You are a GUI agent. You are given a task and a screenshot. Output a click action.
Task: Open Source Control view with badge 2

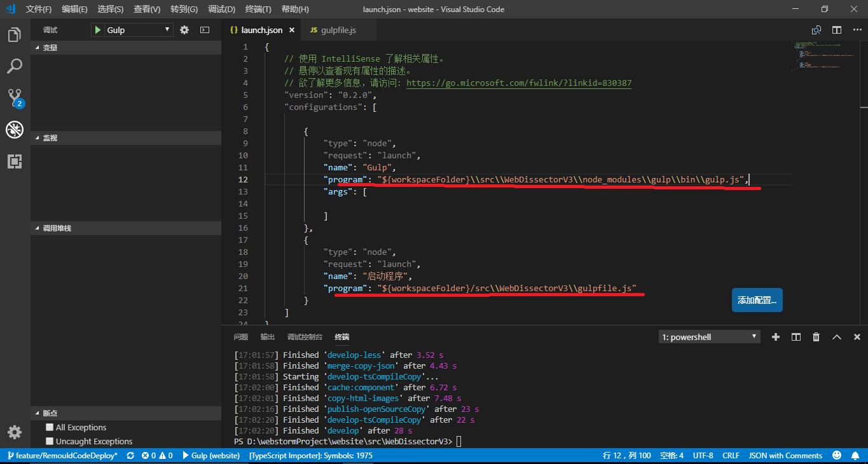pyautogui.click(x=15, y=98)
